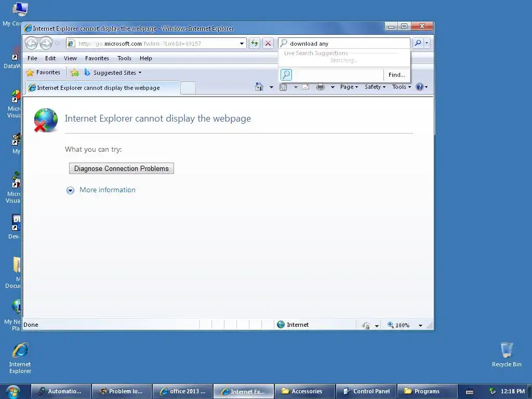Expand More information arrow icon

[x=70, y=190]
